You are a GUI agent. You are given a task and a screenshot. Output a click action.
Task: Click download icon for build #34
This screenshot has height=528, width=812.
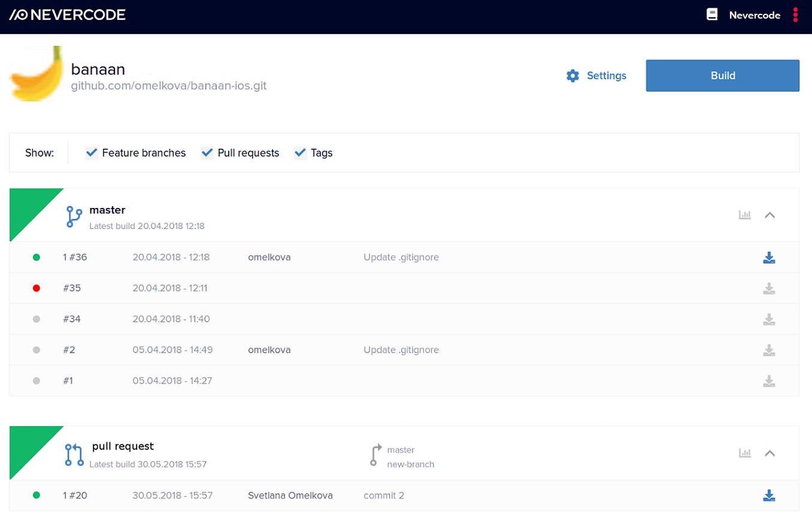(x=769, y=319)
